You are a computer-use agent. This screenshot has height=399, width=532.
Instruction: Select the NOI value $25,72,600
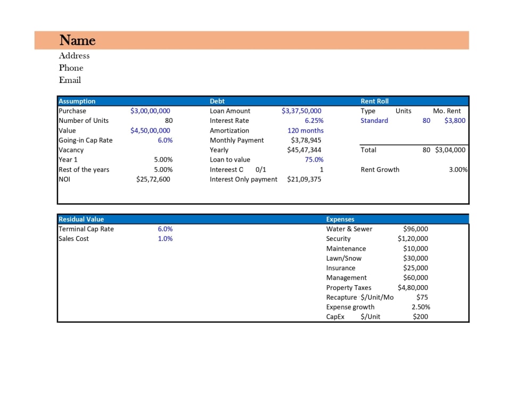[153, 179]
